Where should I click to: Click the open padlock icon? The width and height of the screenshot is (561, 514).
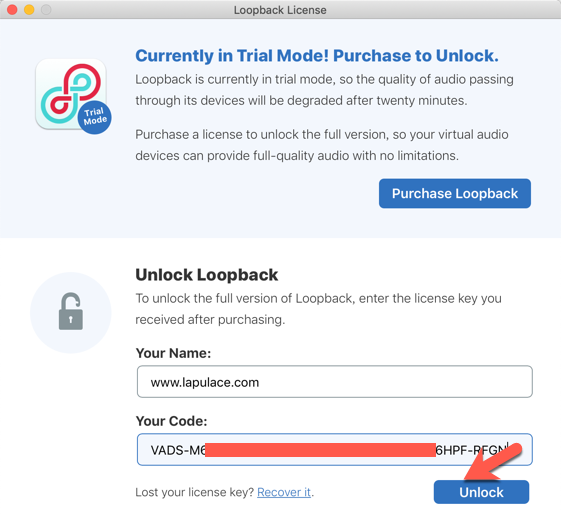click(x=70, y=312)
